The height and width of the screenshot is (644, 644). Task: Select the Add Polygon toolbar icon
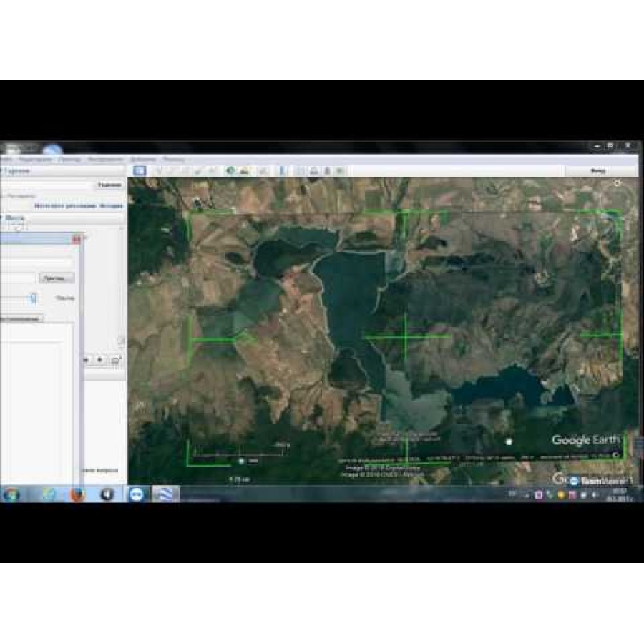pyautogui.click(x=172, y=170)
